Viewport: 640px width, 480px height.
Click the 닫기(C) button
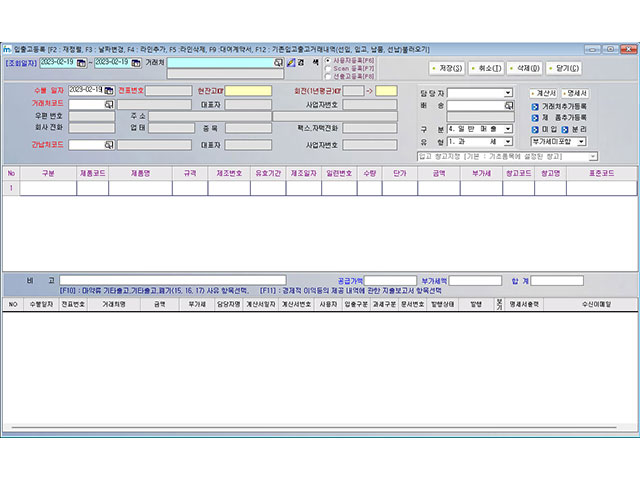tap(564, 68)
